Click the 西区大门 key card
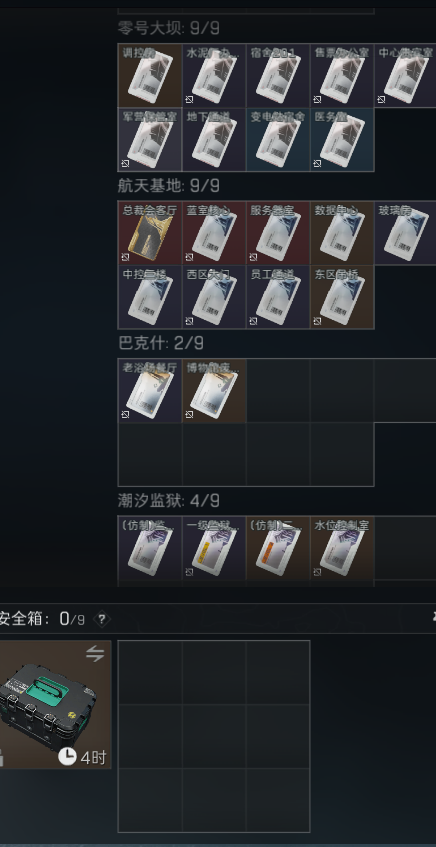Viewport: 436px width, 847px height. coord(214,297)
